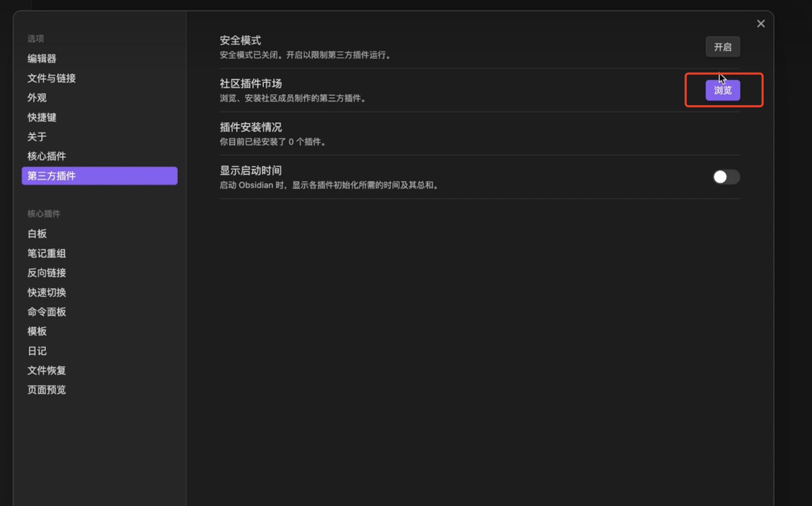This screenshot has width=812, height=506.
Task: Open 模板 plugin settings
Action: (x=37, y=331)
